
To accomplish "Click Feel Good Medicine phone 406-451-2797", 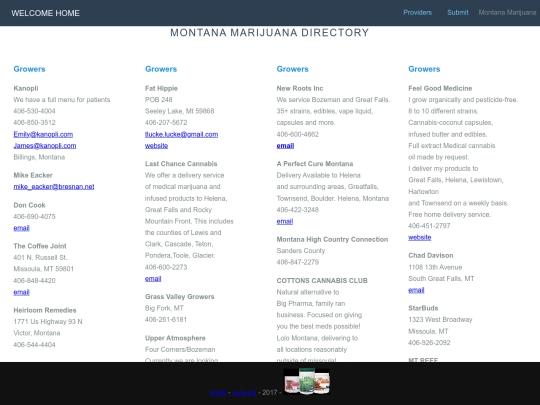I will (429, 226).
